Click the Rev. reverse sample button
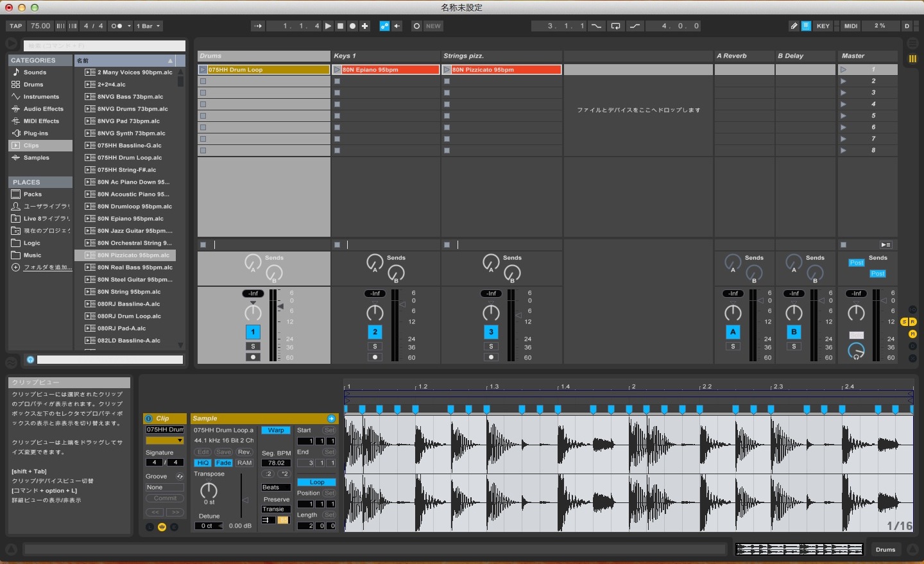 click(x=244, y=452)
